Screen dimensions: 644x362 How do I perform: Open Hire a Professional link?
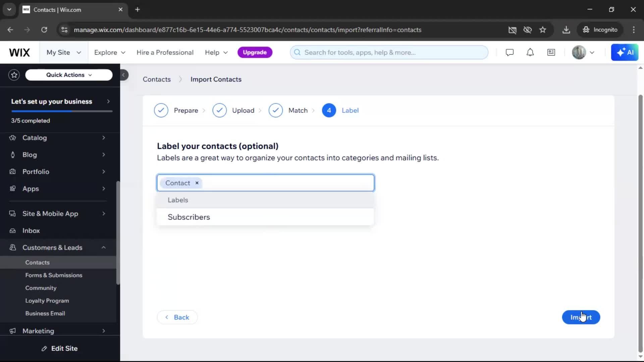click(x=165, y=52)
